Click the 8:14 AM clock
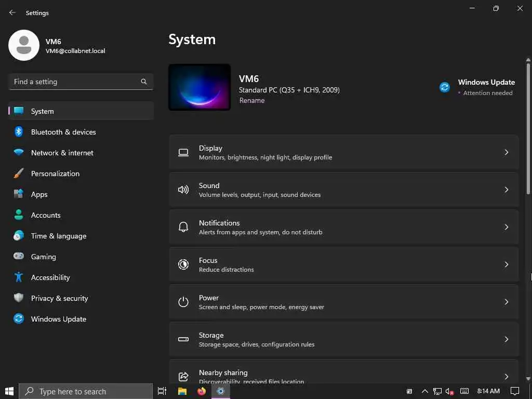 [488, 391]
